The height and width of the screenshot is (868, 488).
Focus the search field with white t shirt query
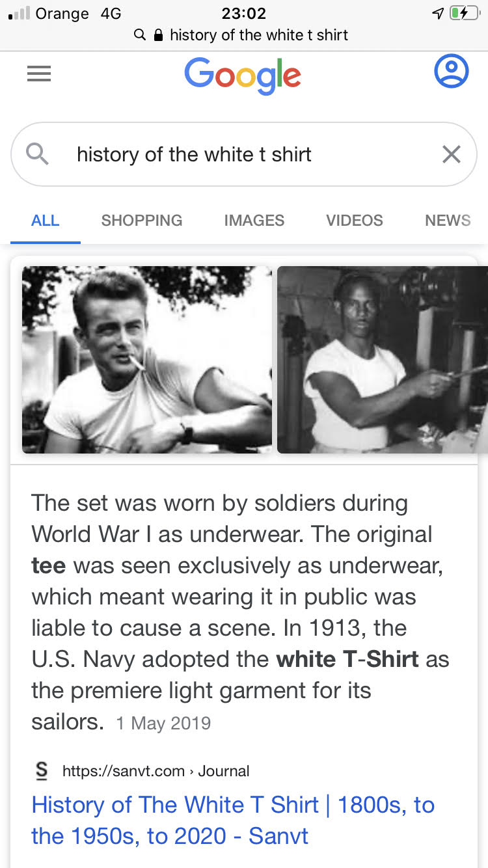(x=244, y=154)
